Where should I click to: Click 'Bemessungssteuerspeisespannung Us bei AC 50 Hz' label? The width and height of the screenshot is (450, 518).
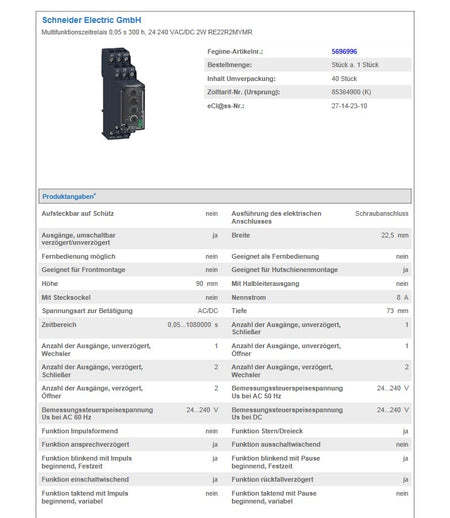click(287, 392)
